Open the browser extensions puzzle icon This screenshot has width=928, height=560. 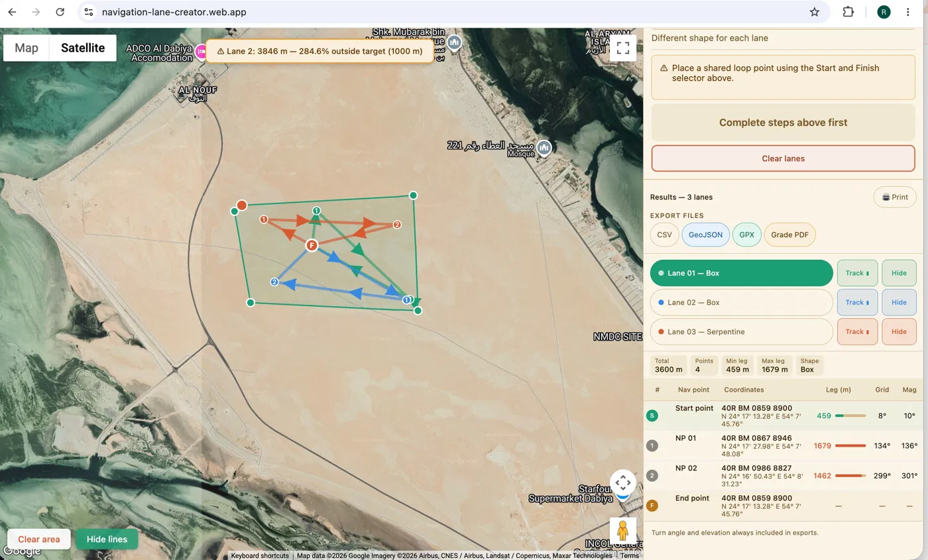click(848, 12)
